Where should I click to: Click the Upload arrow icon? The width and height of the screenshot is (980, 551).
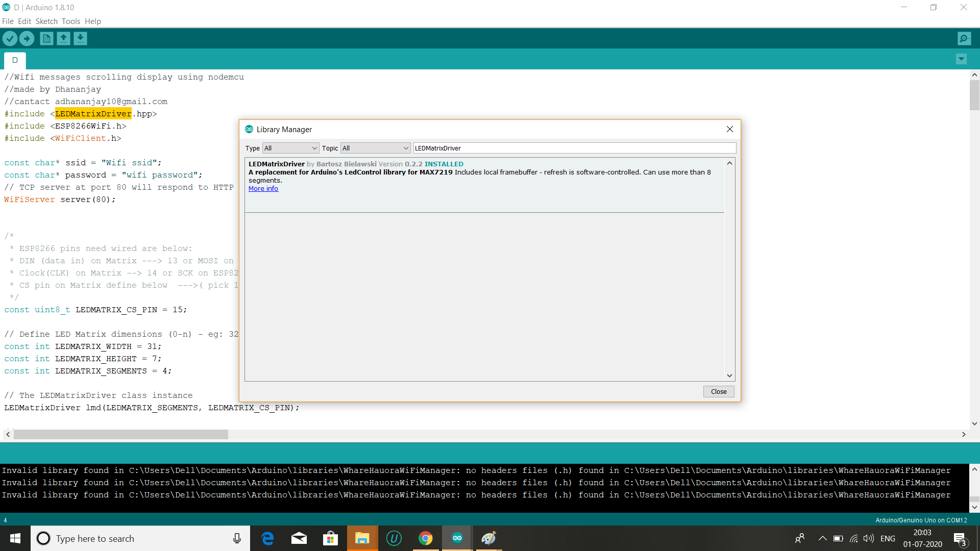click(x=27, y=38)
